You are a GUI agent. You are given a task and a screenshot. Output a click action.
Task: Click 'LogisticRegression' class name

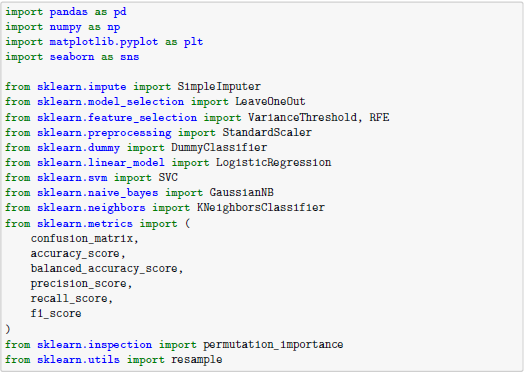[x=273, y=162]
